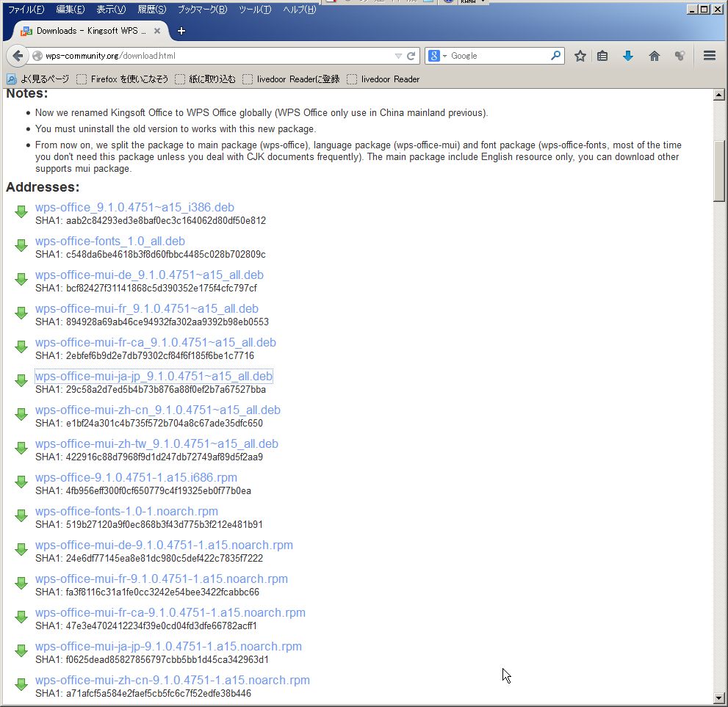Image resolution: width=728 pixels, height=707 pixels.
Task: Download wps-office-mui-zh-cn all.deb link
Action: (x=158, y=410)
